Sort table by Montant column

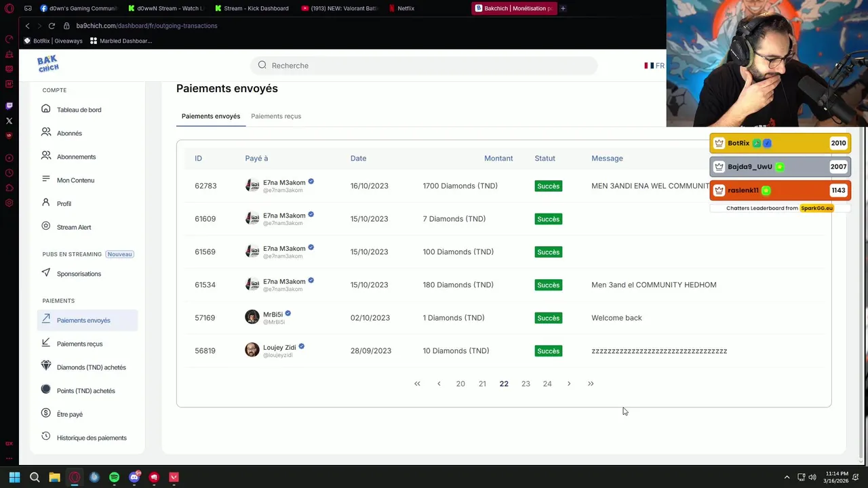(x=498, y=158)
